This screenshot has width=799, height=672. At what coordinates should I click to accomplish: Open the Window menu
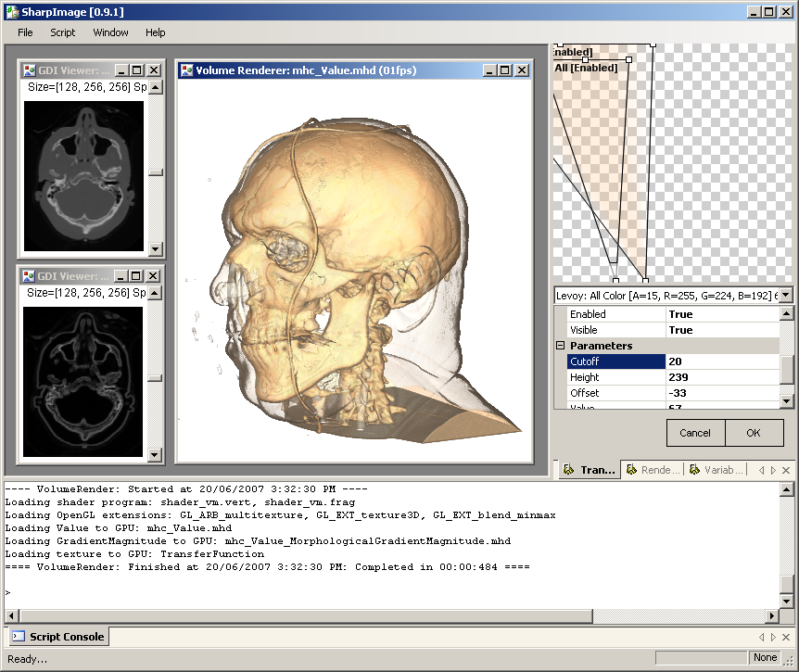pyautogui.click(x=110, y=32)
